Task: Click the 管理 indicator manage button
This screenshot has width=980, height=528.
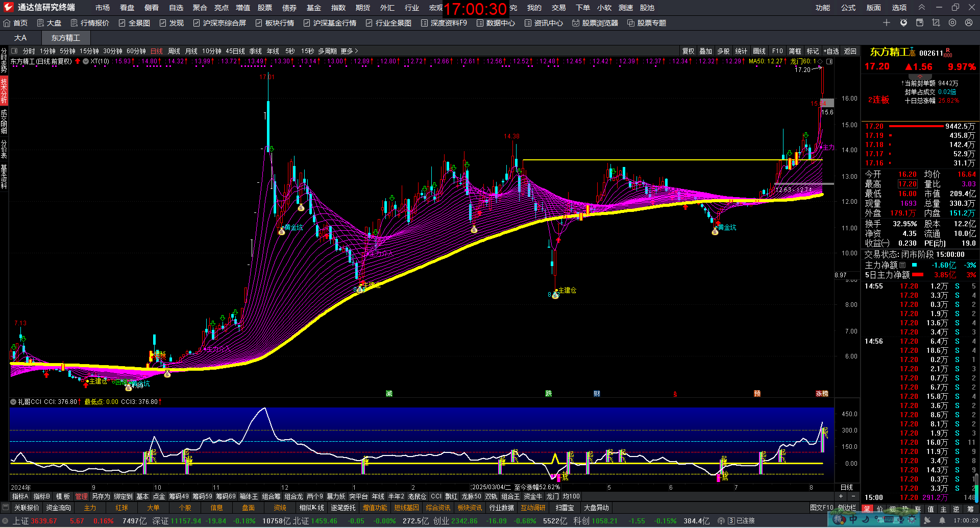Action: (82, 496)
